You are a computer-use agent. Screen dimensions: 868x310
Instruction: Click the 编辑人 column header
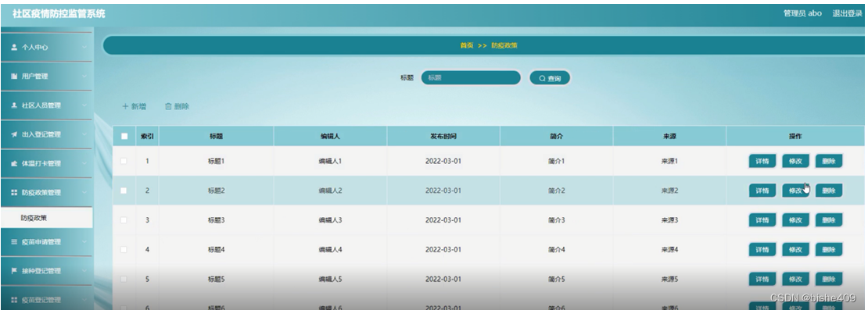tap(330, 136)
